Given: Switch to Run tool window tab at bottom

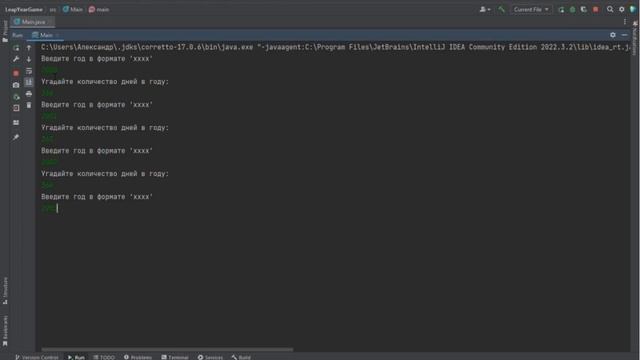Looking at the screenshot, I should point(76,357).
